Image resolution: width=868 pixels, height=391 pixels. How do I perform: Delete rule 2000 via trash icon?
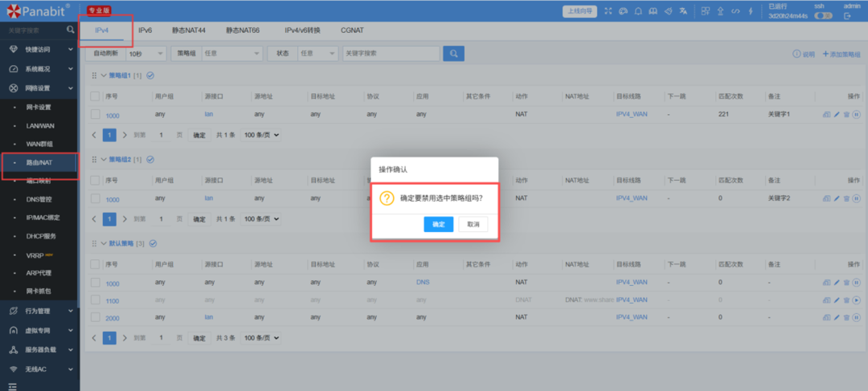pyautogui.click(x=845, y=317)
